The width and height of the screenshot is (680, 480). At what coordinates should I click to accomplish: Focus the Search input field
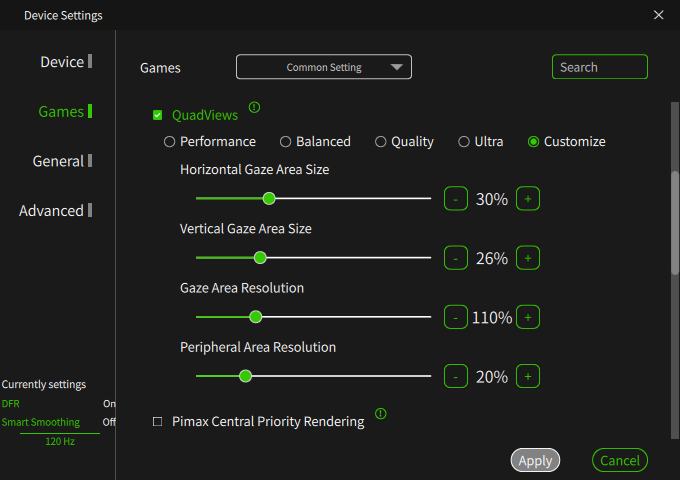599,67
